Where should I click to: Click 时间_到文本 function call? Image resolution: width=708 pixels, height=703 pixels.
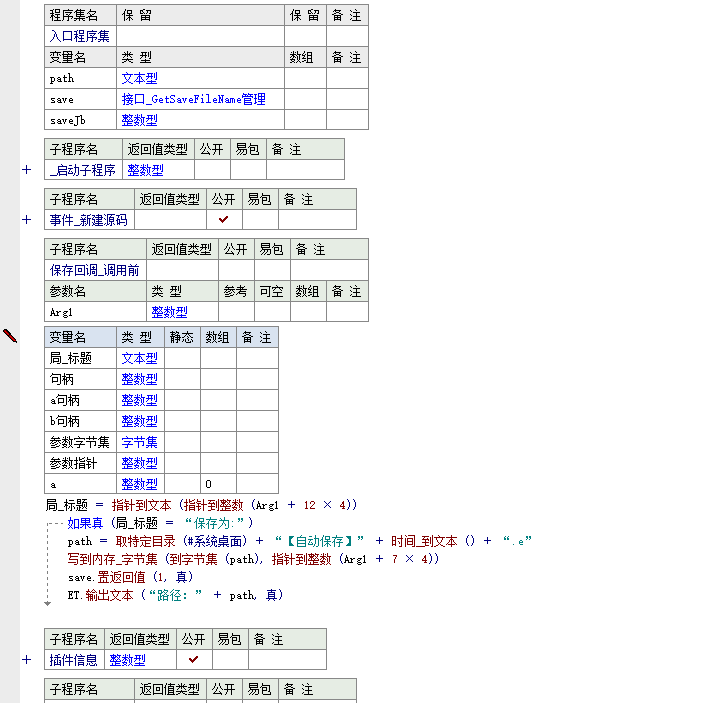pos(424,541)
